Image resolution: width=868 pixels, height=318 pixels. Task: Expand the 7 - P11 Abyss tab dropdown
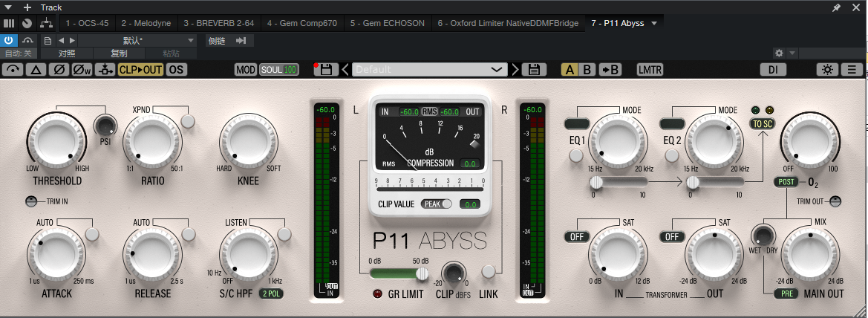[x=654, y=23]
